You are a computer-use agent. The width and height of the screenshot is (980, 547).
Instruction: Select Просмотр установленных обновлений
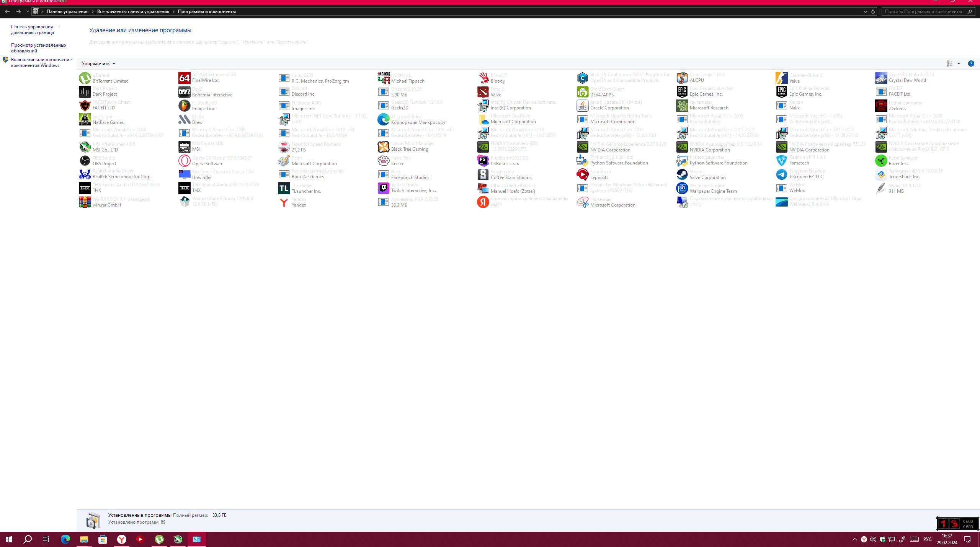(38, 48)
